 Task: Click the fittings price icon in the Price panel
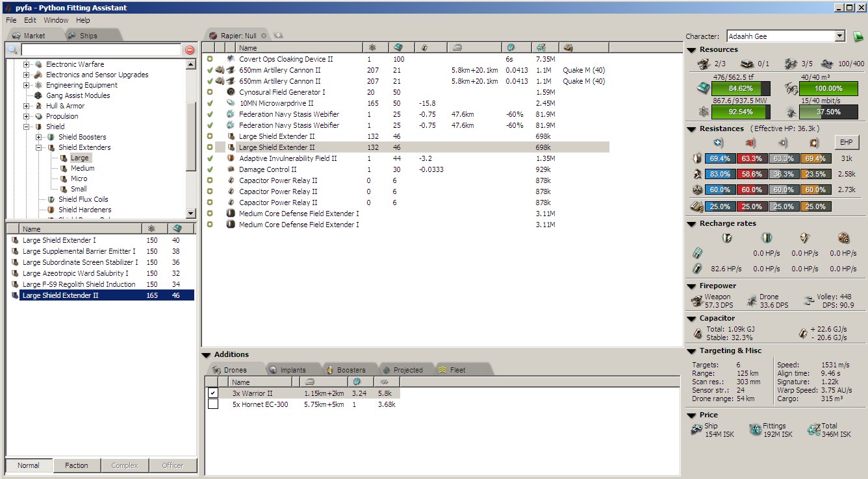point(755,430)
